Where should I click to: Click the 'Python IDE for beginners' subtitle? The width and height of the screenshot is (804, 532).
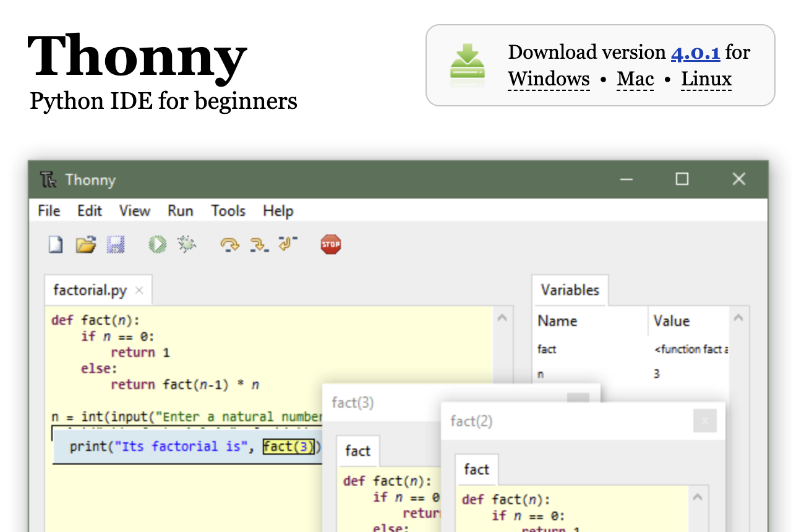click(163, 101)
